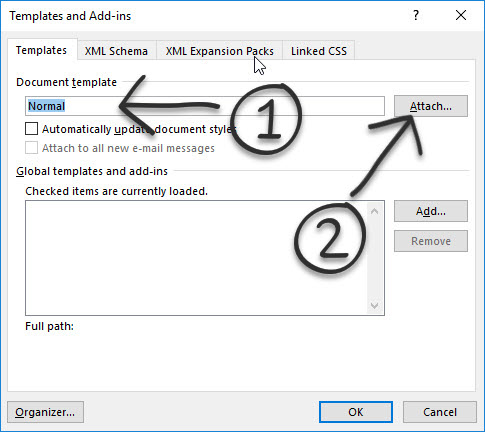Cancel the dialog
The image size is (485, 432).
point(440,412)
